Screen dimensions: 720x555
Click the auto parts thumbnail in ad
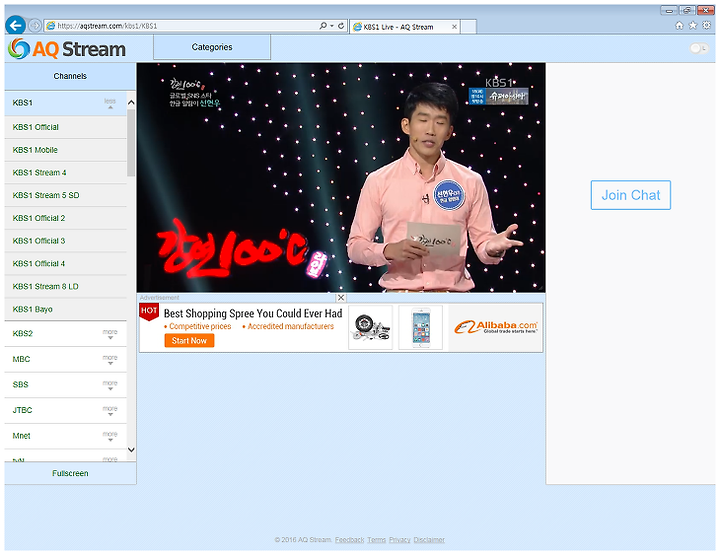click(x=371, y=327)
